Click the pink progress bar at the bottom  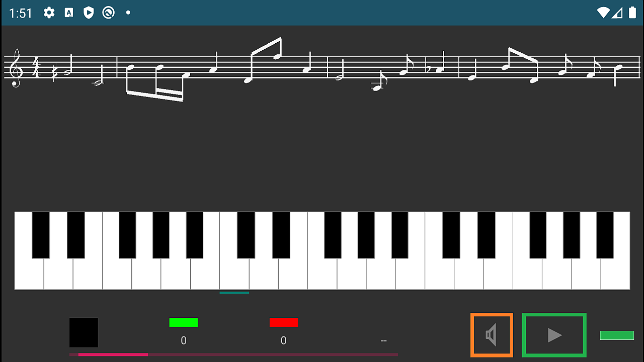point(233,354)
